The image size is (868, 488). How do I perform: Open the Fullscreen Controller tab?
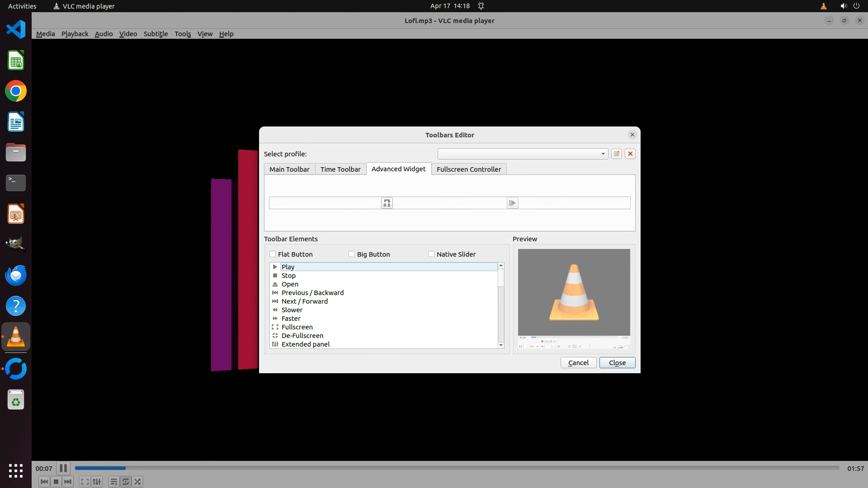click(x=468, y=169)
